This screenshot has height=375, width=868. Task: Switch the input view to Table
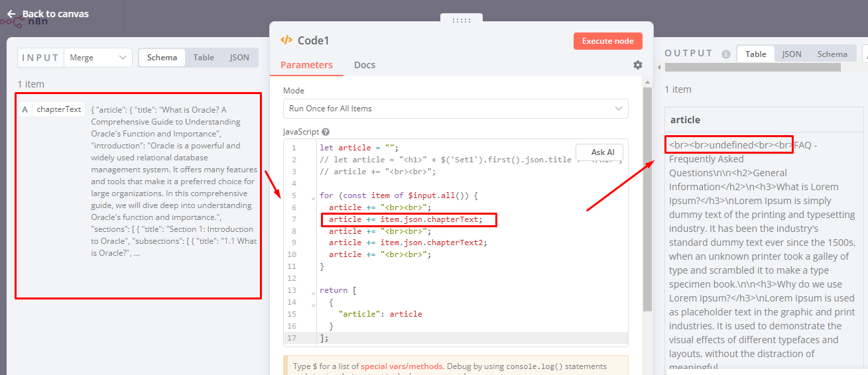pyautogui.click(x=204, y=58)
